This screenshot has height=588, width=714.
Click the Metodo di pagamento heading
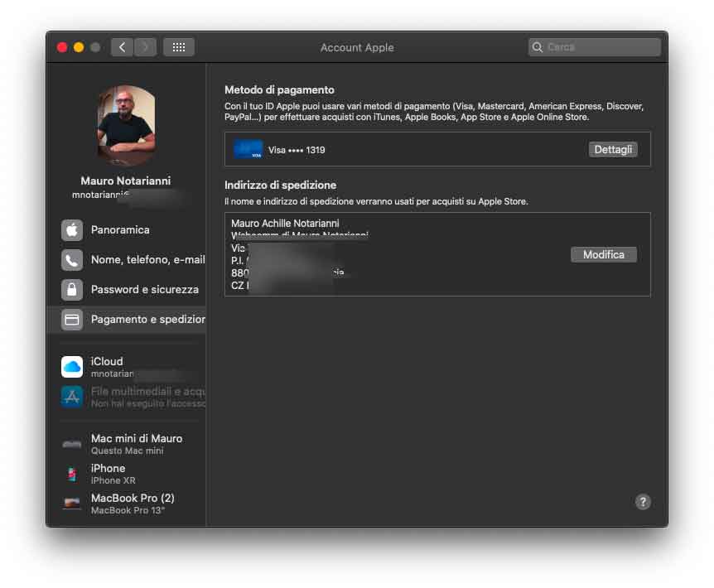279,90
